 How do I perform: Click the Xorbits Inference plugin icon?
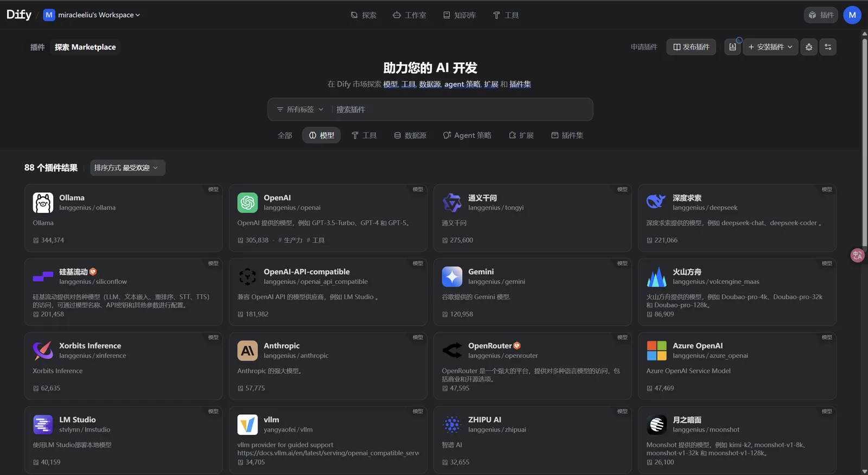[43, 351]
